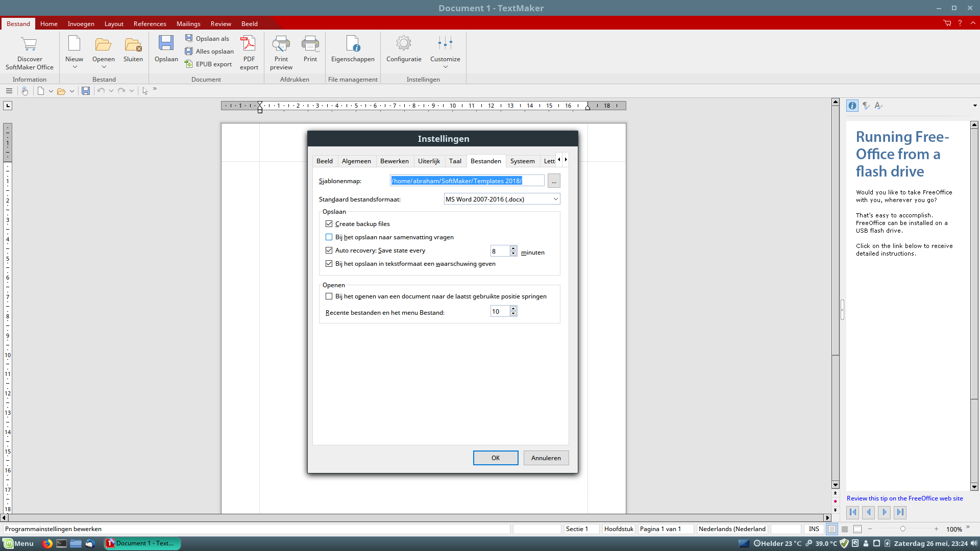Click the PDF export icon

(249, 43)
